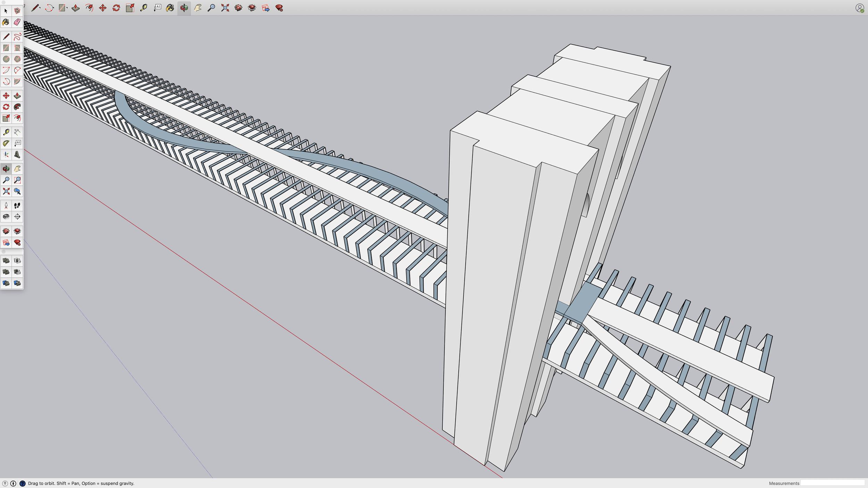Viewport: 868px width, 488px height.
Task: Expand the Rectangle tool flyout
Action: point(67,8)
